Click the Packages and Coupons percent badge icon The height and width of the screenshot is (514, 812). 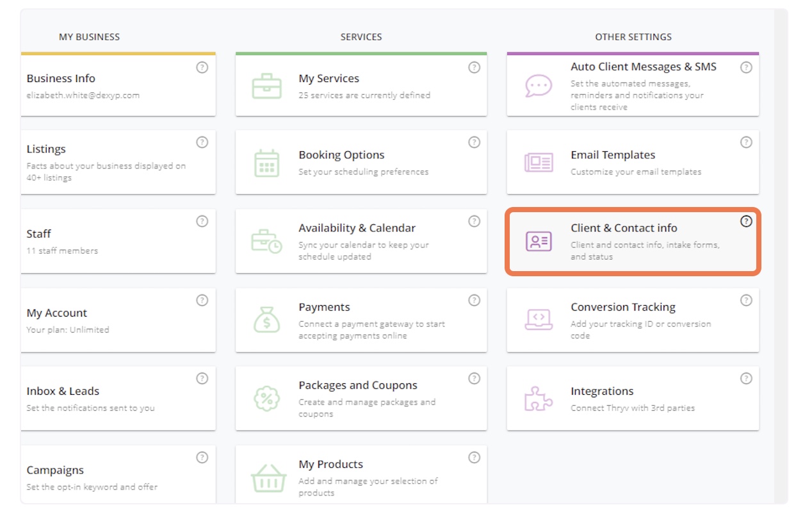click(266, 399)
